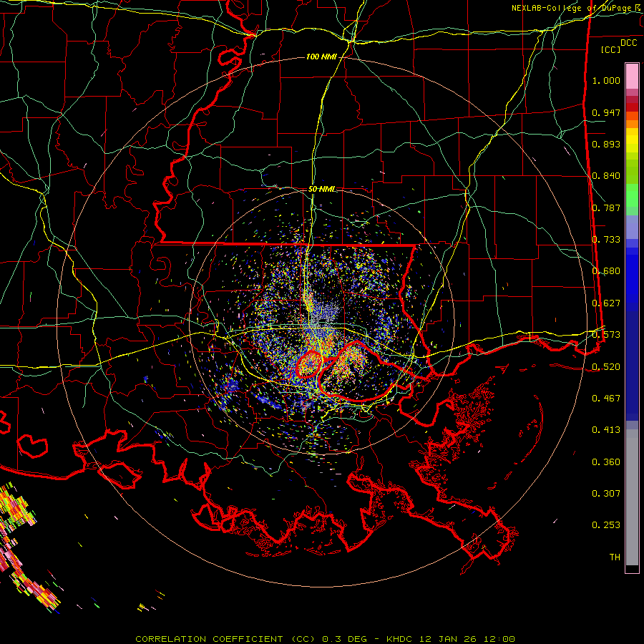Click the 0.360 scale value
The width and height of the screenshot is (644, 644).
(606, 462)
